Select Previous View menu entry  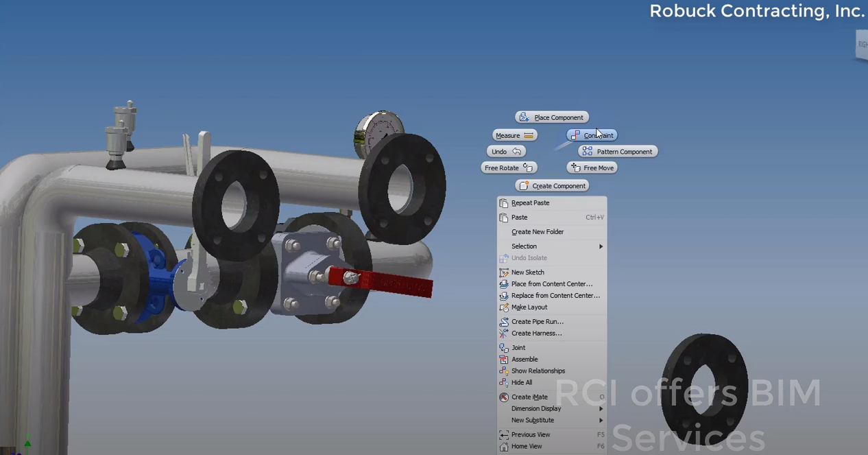click(x=552, y=435)
